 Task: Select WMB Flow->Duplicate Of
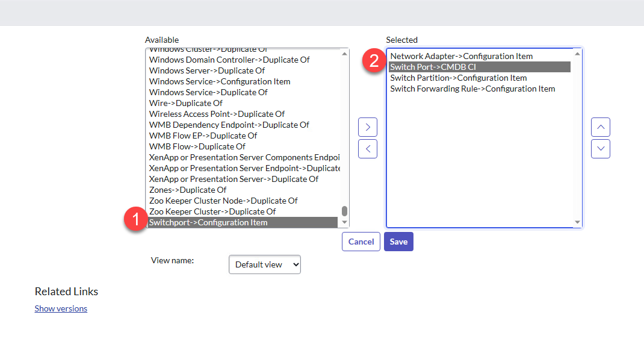[x=243, y=146]
